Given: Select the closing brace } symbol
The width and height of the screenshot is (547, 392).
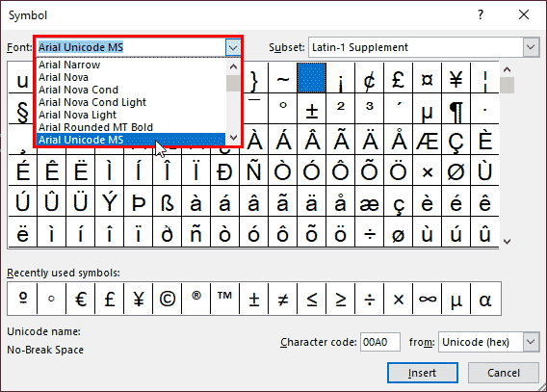Looking at the screenshot, I should point(255,78).
